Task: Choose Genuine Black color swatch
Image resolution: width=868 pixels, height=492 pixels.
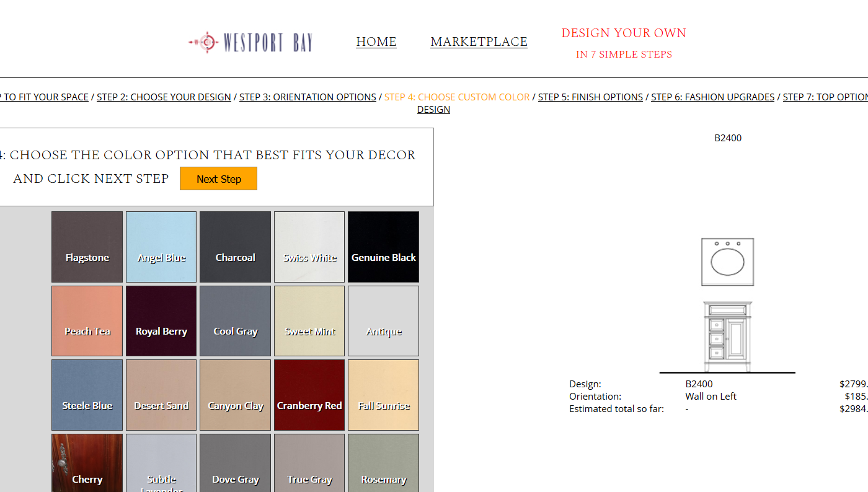Action: pyautogui.click(x=383, y=247)
